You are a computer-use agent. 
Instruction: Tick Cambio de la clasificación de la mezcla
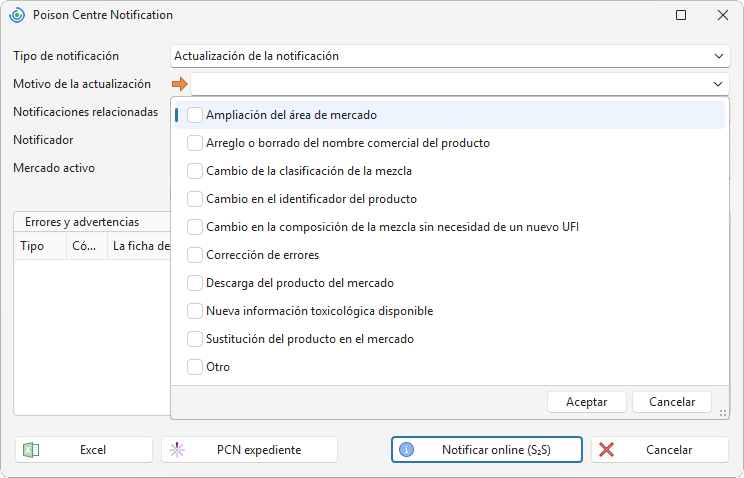click(195, 171)
